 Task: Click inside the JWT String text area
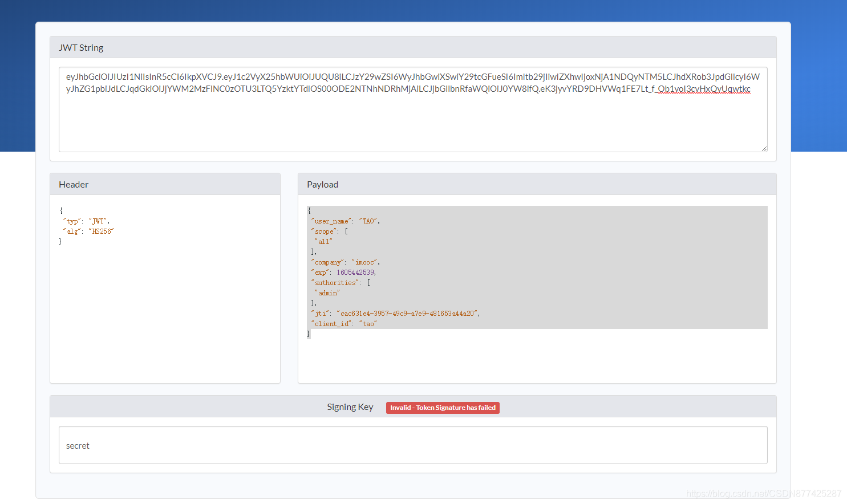[x=413, y=109]
